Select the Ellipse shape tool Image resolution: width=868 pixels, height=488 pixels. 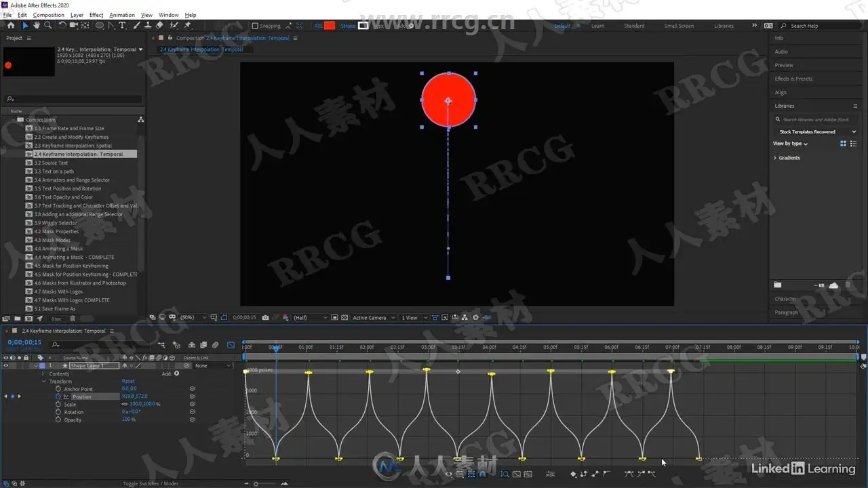coord(100,25)
